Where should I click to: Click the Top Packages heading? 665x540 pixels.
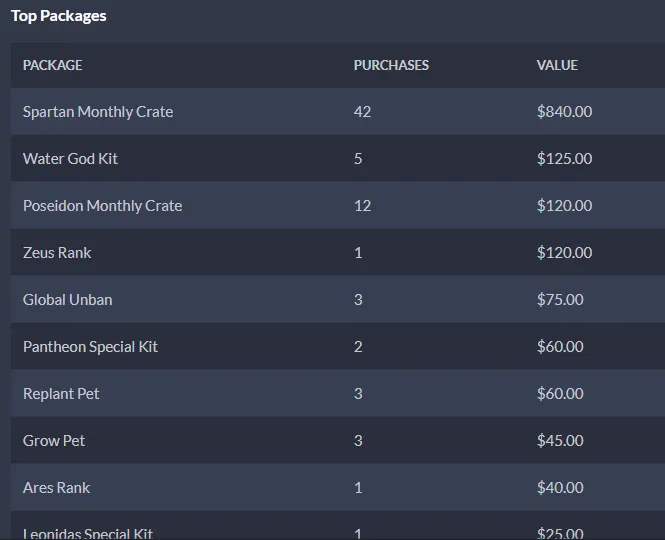59,16
